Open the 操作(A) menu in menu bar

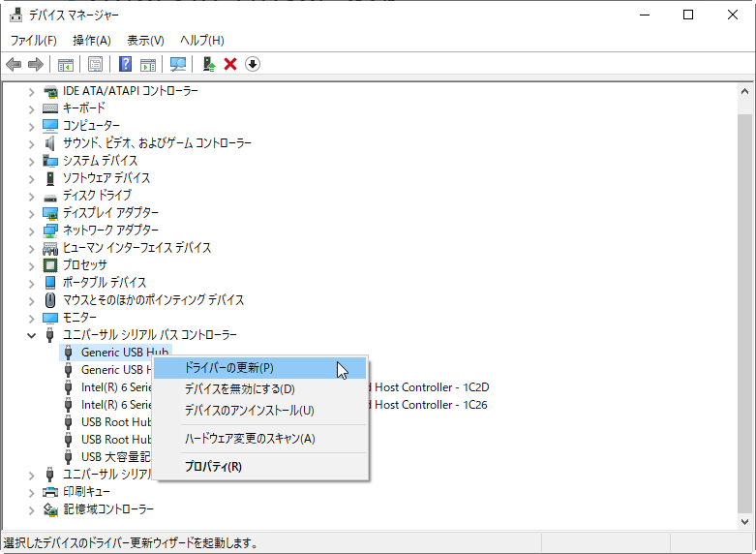(92, 40)
